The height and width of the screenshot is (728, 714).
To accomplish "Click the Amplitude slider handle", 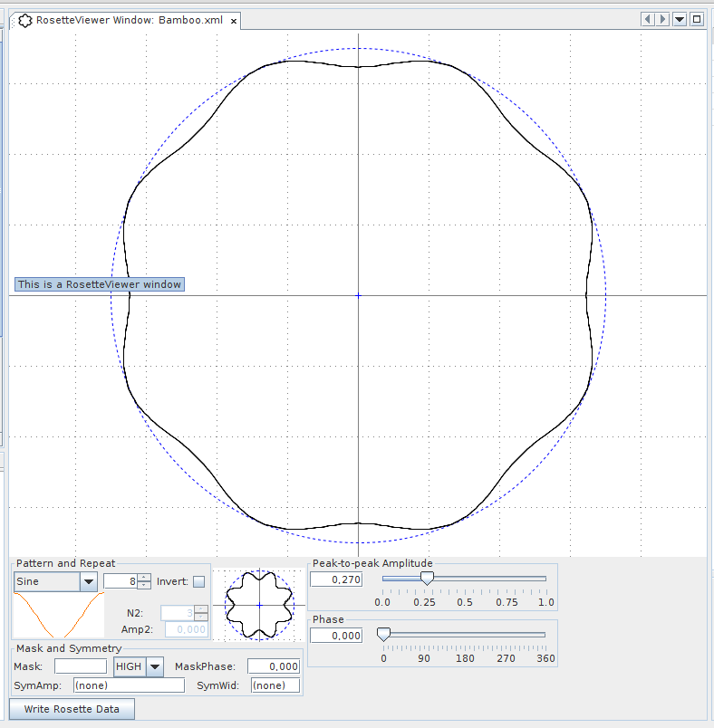I will 427,578.
